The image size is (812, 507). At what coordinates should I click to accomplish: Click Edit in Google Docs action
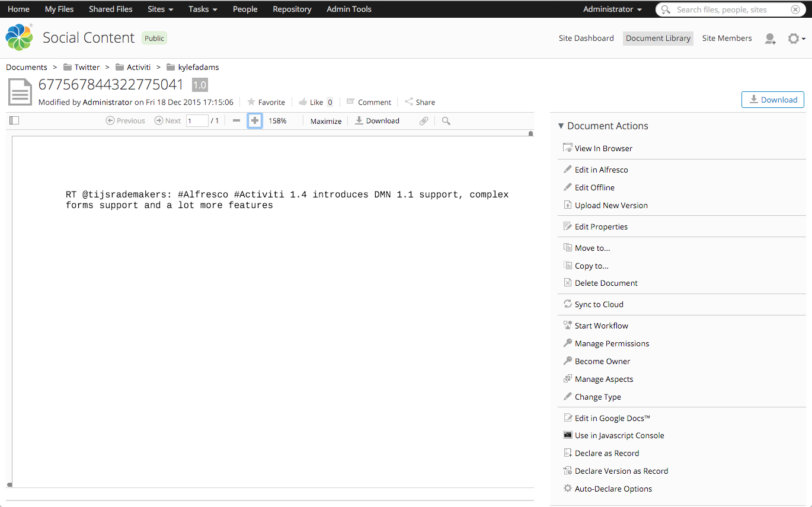click(x=612, y=418)
